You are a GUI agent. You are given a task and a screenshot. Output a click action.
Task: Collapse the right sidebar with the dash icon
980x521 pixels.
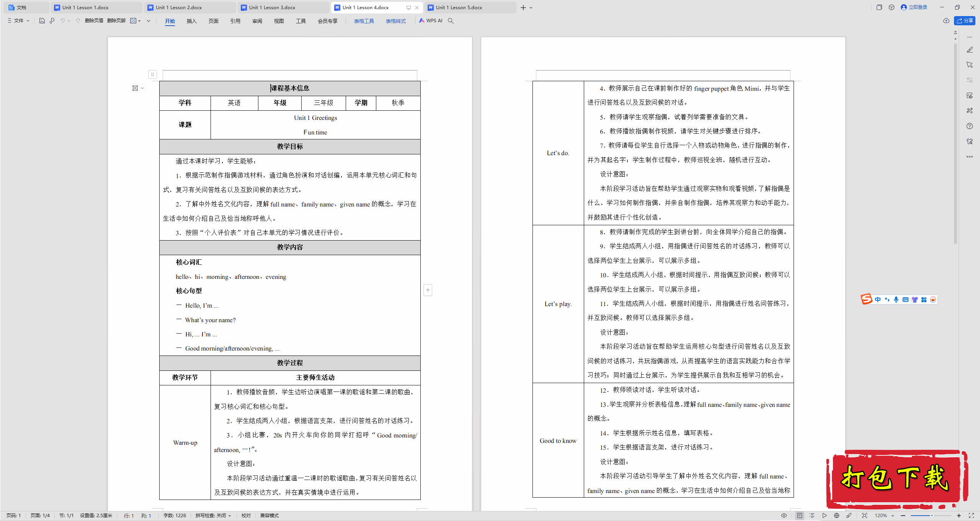tap(970, 37)
